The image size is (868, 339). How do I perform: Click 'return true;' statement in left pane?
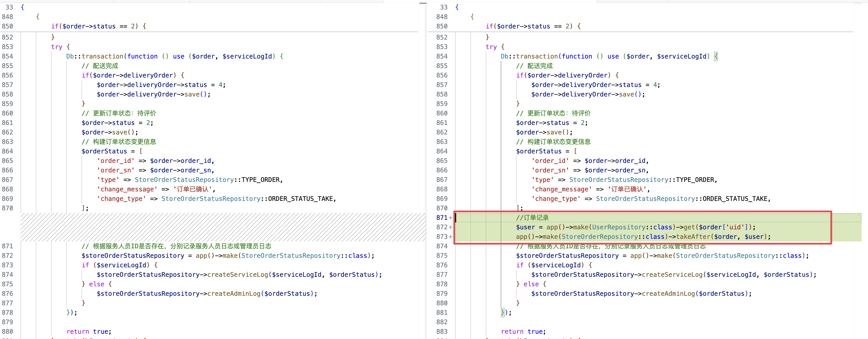click(89, 332)
